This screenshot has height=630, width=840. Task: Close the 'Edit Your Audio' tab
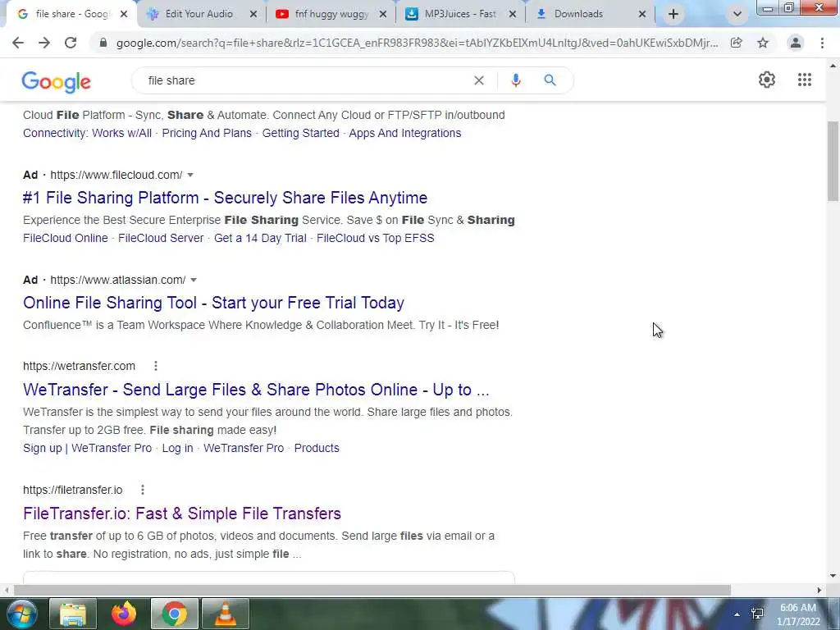coord(253,14)
